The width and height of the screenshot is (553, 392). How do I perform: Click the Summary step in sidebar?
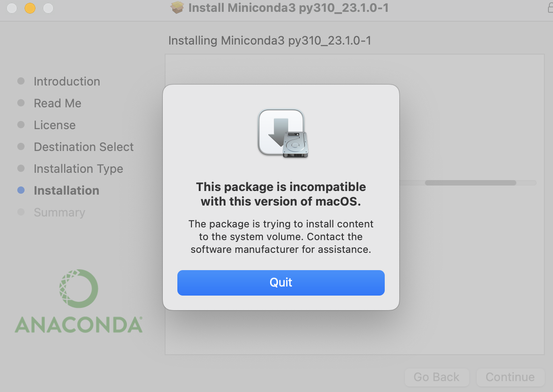pos(59,212)
